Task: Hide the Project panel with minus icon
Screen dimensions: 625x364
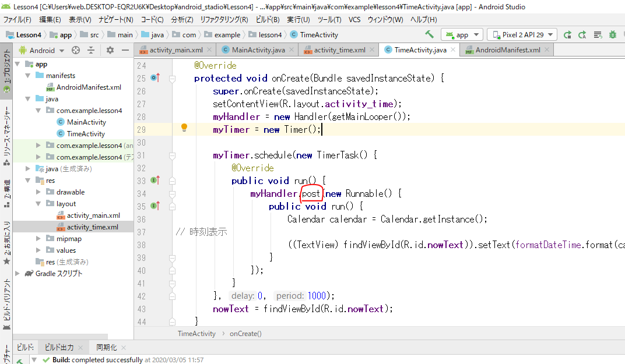Action: pyautogui.click(x=125, y=50)
